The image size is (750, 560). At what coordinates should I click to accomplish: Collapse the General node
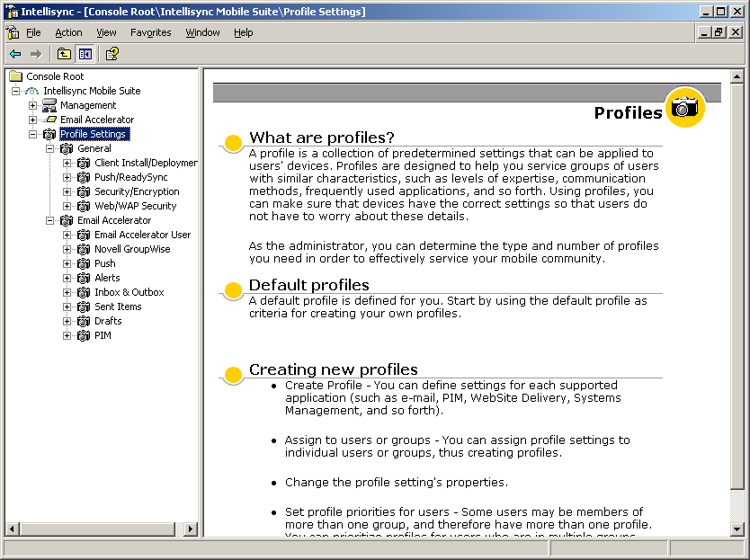point(49,148)
